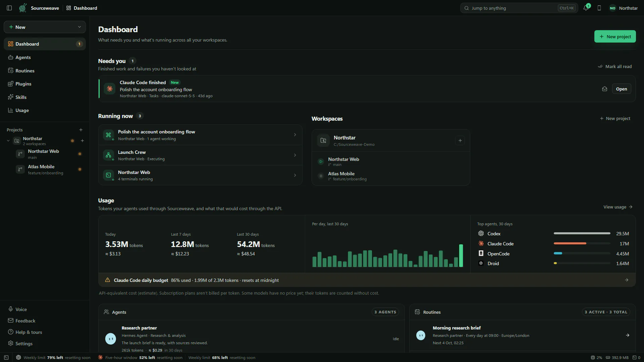Expand Polish the account onboarding flow running item
The image size is (644, 362).
pyautogui.click(x=200, y=135)
